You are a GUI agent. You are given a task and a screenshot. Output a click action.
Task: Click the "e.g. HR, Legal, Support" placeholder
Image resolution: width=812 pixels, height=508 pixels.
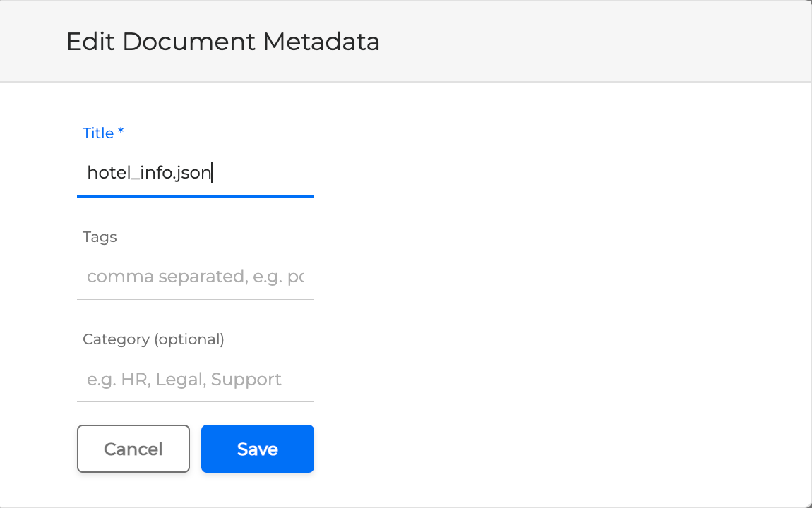click(184, 380)
